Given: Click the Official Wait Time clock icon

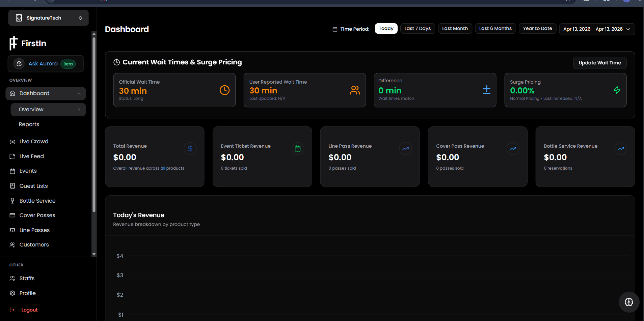Looking at the screenshot, I should click(224, 90).
